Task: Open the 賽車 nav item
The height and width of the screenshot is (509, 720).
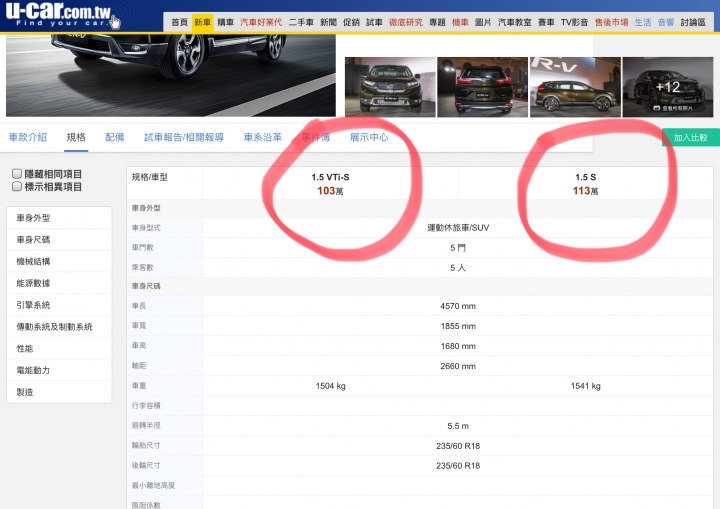Action: coord(546,22)
